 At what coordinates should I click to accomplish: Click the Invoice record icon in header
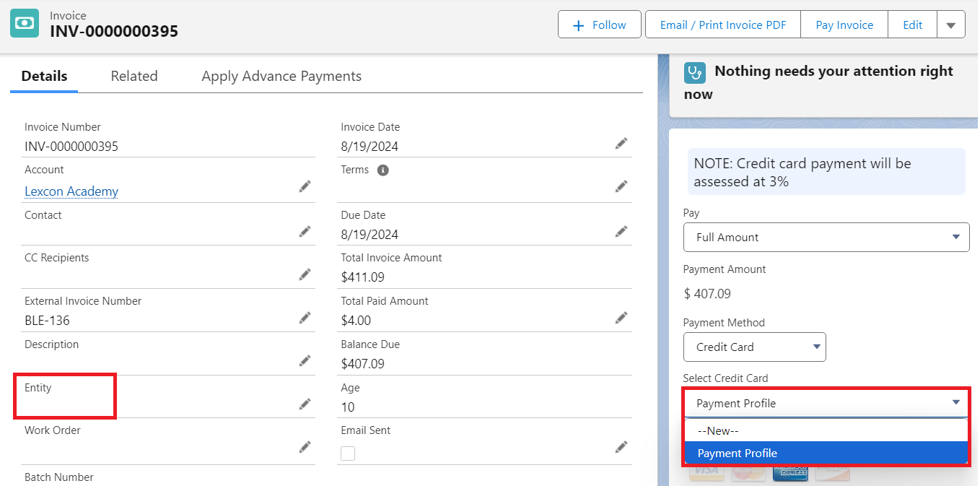(x=25, y=23)
